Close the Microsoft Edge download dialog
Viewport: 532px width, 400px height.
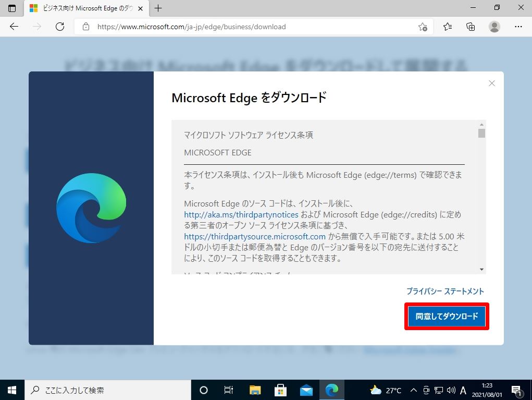(x=492, y=83)
